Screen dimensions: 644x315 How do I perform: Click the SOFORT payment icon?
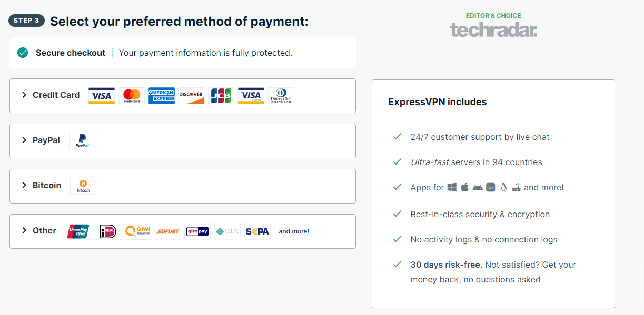pyautogui.click(x=168, y=231)
